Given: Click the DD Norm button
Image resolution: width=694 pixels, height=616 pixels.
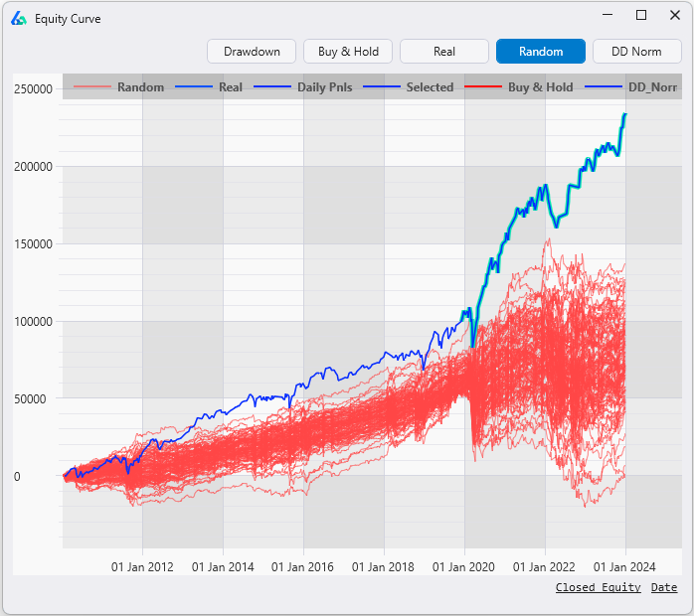Looking at the screenshot, I should 636,52.
